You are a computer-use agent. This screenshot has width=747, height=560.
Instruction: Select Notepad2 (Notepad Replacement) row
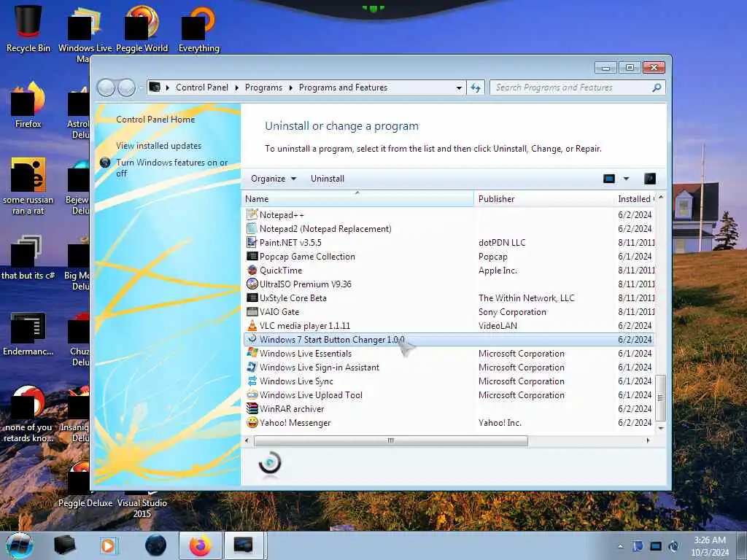point(449,228)
